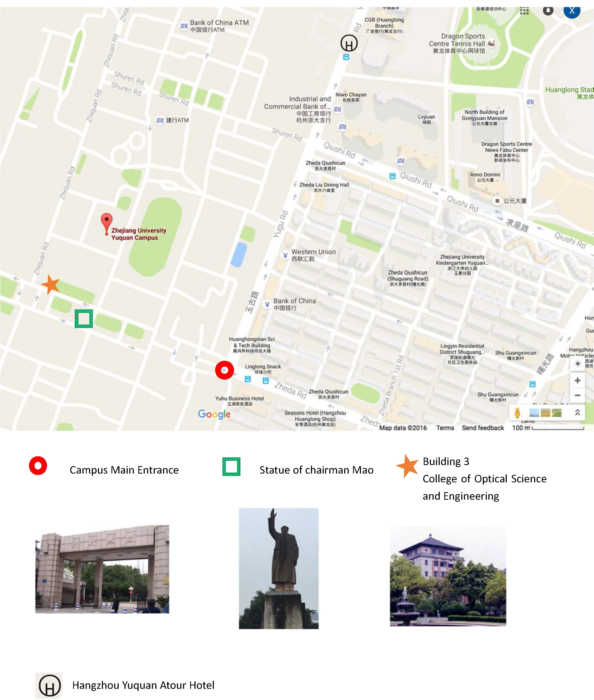Click the Lvyuan label

[427, 119]
